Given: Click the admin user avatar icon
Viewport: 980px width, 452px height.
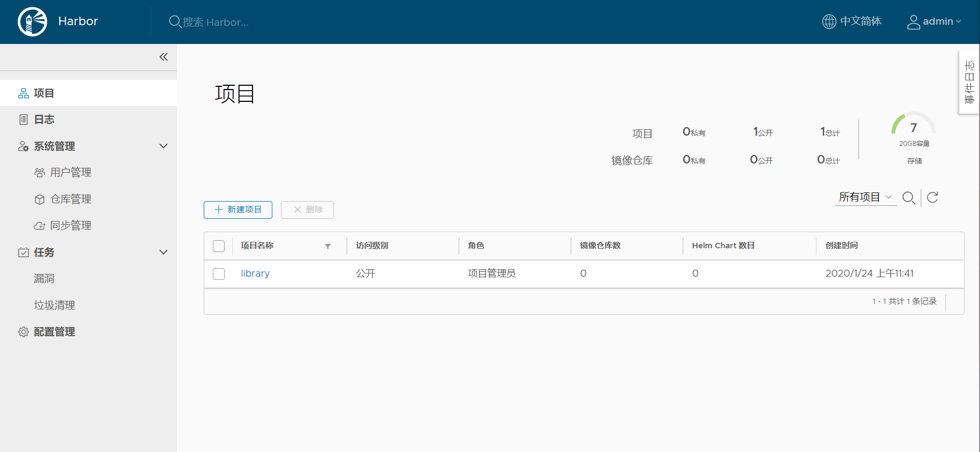Looking at the screenshot, I should click(914, 22).
